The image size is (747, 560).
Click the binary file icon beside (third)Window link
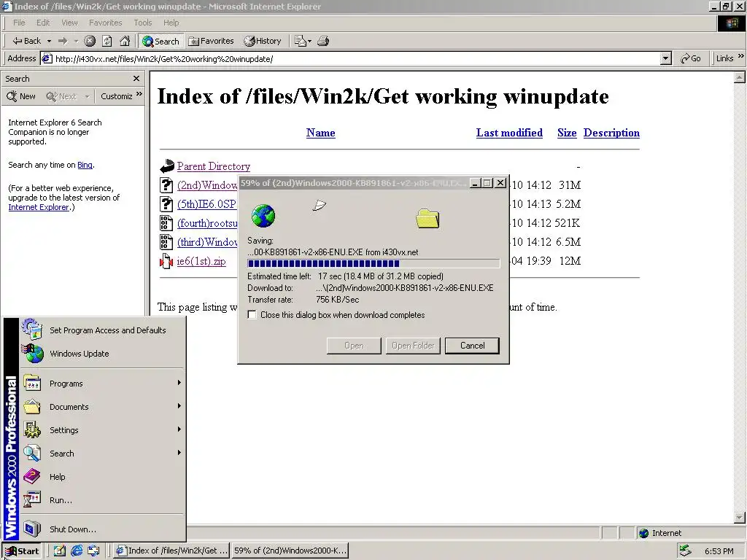(166, 242)
